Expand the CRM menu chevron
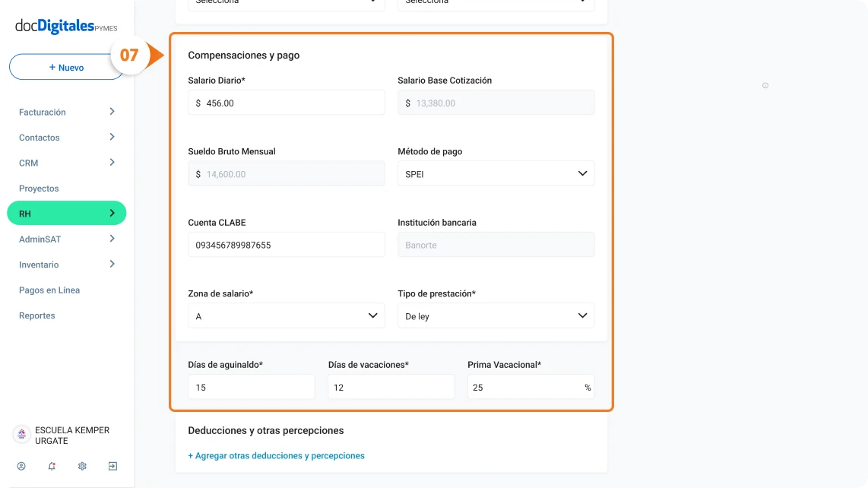This screenshot has height=488, width=868. point(112,163)
